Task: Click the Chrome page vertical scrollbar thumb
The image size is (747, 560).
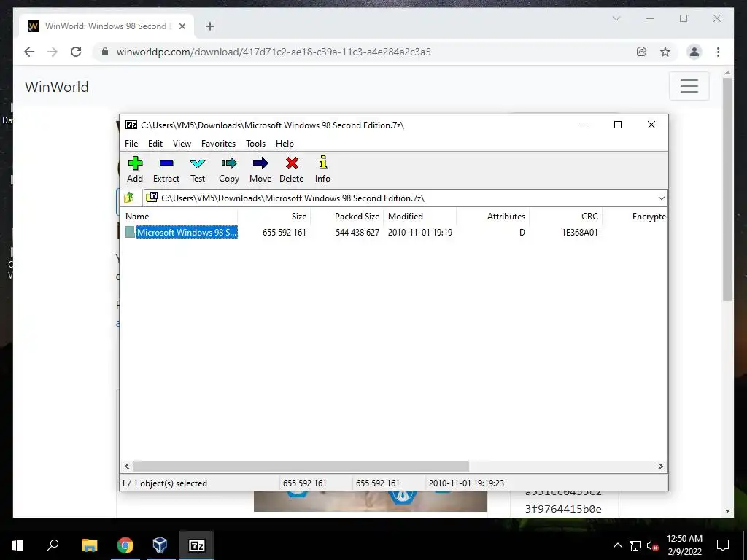Action: pyautogui.click(x=727, y=189)
